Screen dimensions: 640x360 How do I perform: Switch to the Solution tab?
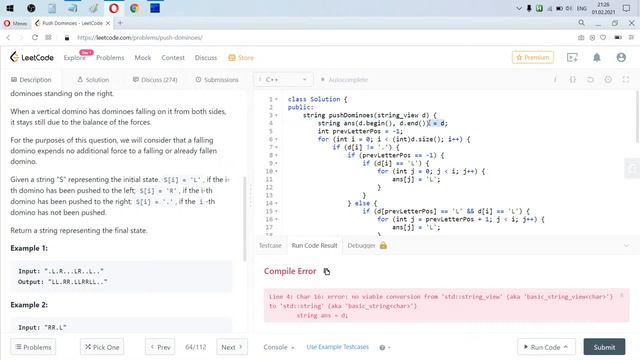click(93, 80)
